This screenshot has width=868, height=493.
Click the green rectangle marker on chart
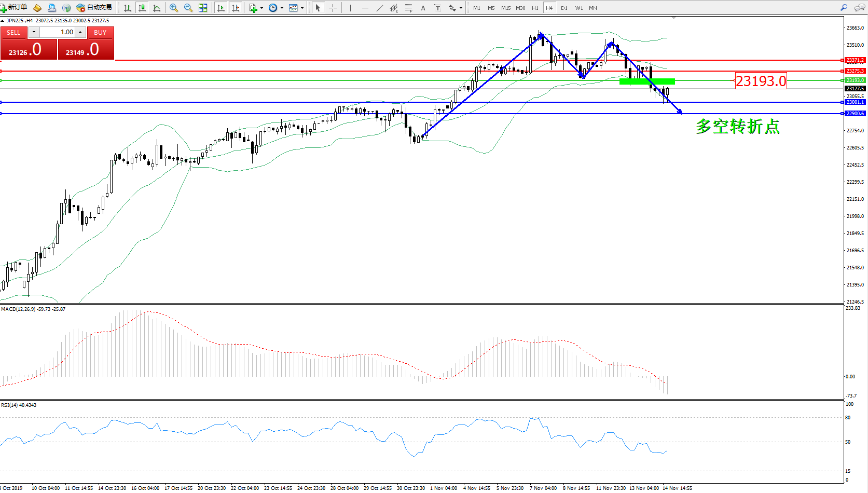647,81
